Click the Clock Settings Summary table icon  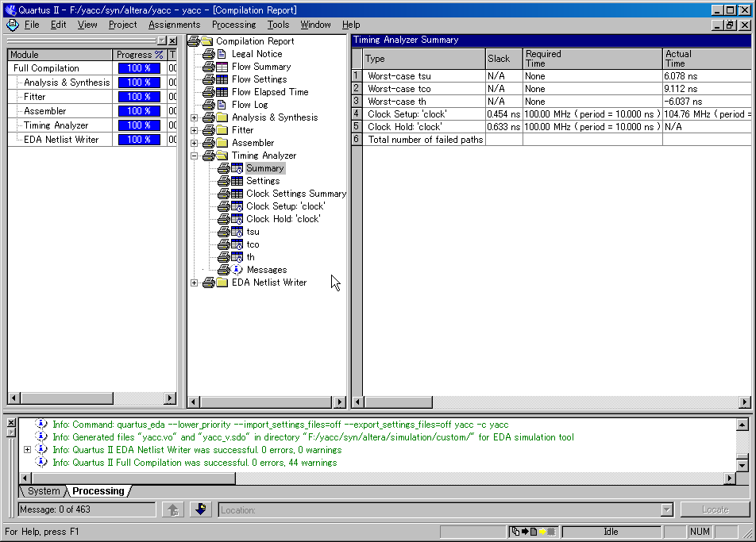237,194
